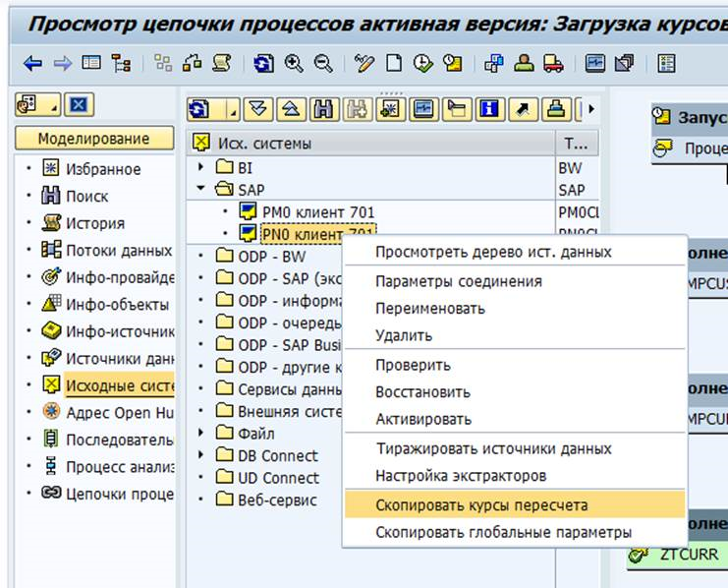Click the hierarchy tree display icon
The image size is (728, 588).
pos(121,63)
